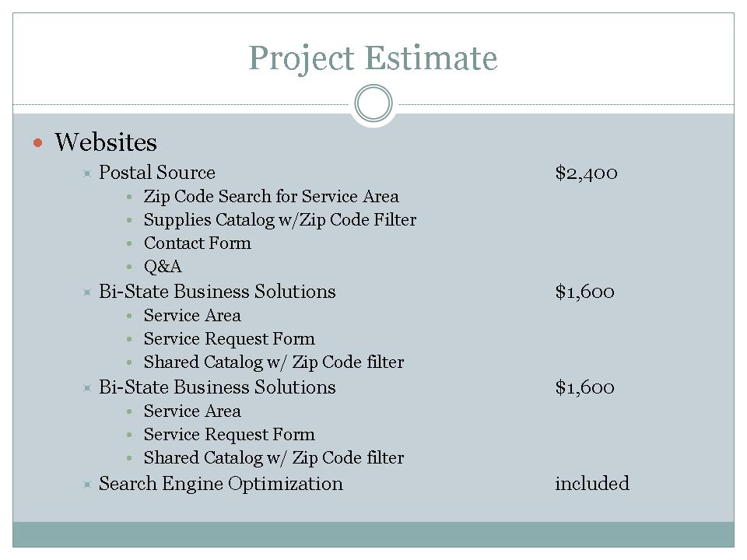
Task: Click the bullet before Zip Code Search line
Action: point(128,198)
